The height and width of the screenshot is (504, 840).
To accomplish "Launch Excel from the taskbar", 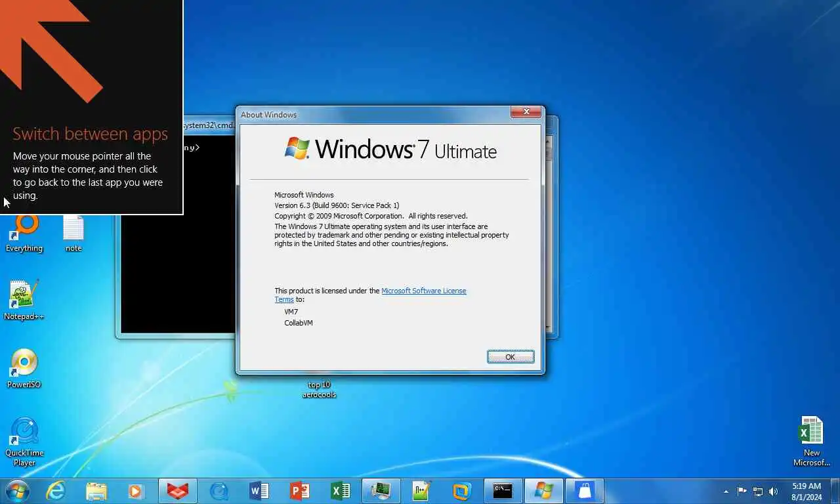I will point(340,491).
